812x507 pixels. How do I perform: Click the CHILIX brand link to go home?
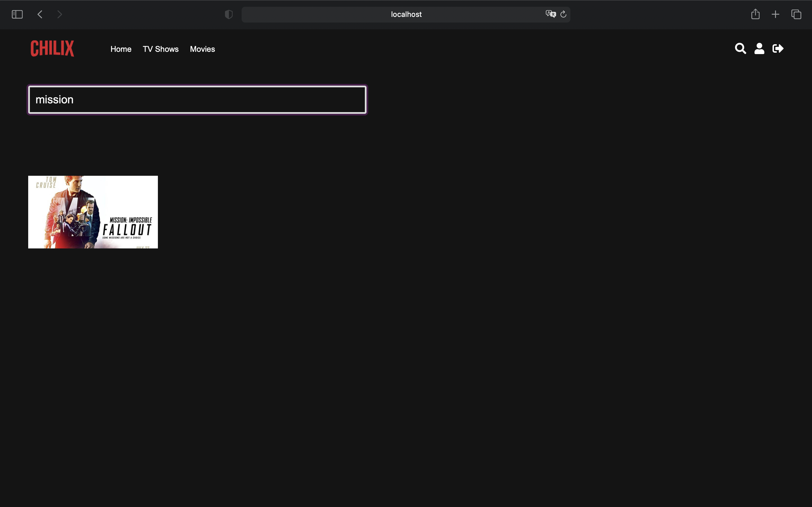pyautogui.click(x=52, y=48)
